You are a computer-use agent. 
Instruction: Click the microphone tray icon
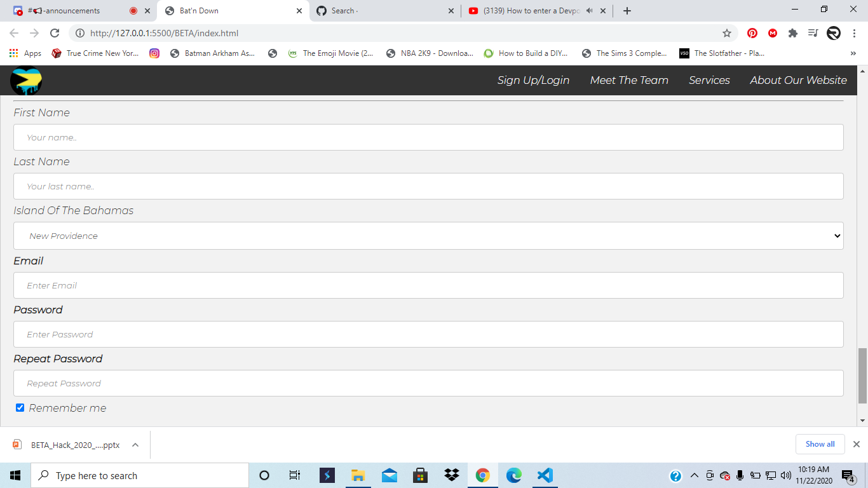[x=740, y=475]
